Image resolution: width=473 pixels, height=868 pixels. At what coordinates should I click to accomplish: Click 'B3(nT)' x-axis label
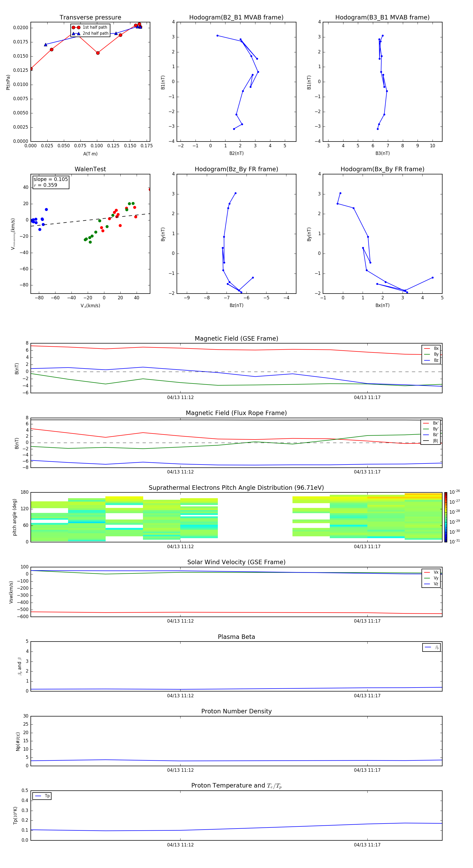382,153
